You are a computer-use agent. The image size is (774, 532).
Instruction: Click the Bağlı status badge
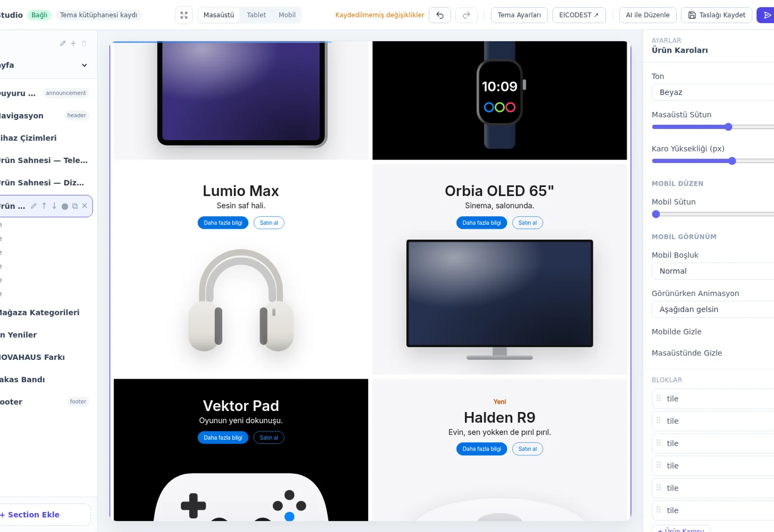click(x=39, y=15)
